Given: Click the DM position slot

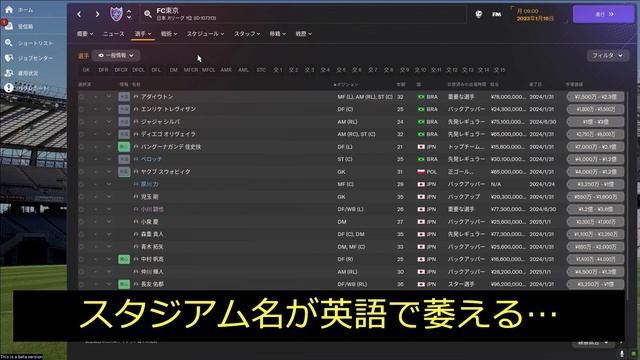Looking at the screenshot, I should 173,70.
